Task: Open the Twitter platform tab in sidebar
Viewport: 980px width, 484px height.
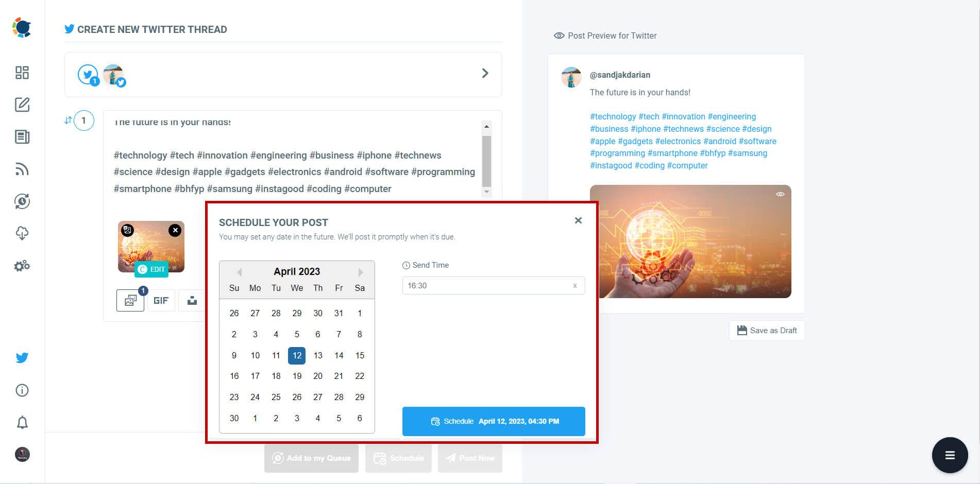Action: tap(22, 357)
